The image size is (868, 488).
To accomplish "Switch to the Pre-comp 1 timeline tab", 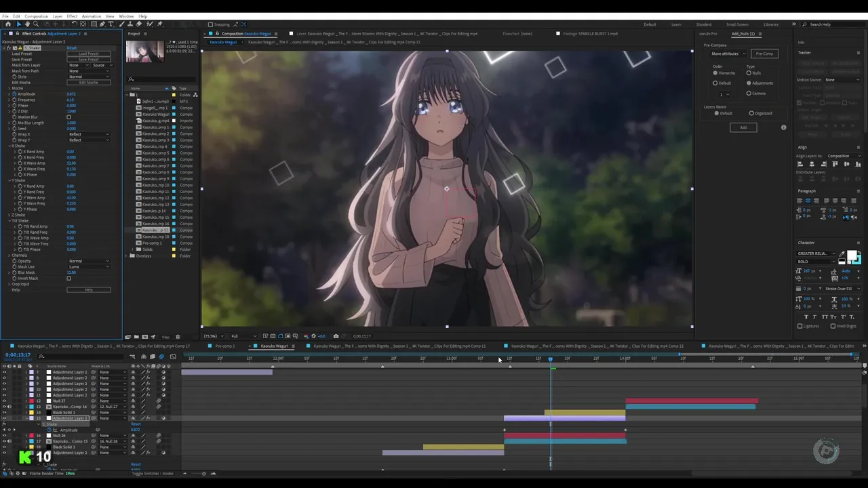I will 225,346.
